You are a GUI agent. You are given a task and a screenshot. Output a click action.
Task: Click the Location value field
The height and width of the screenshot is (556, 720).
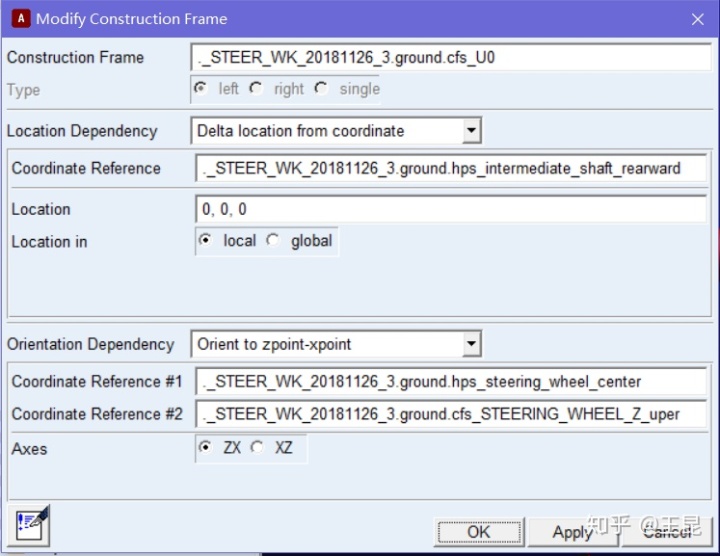450,210
